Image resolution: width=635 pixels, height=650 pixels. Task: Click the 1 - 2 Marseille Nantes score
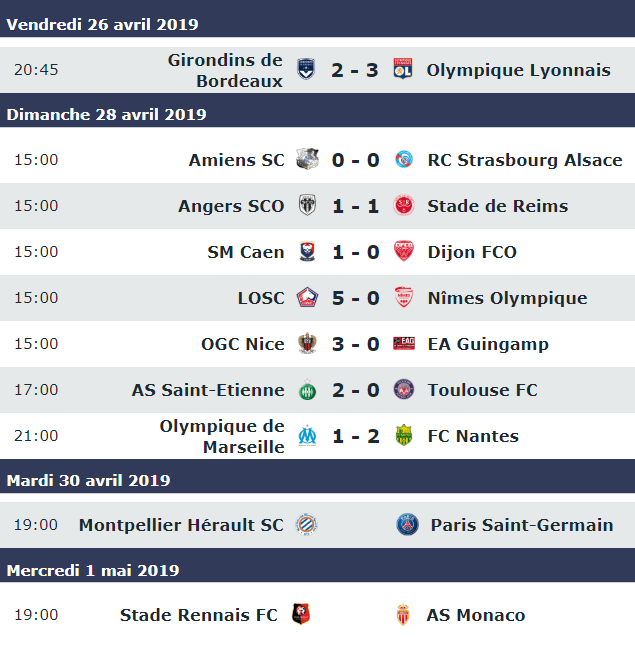pyautogui.click(x=356, y=436)
